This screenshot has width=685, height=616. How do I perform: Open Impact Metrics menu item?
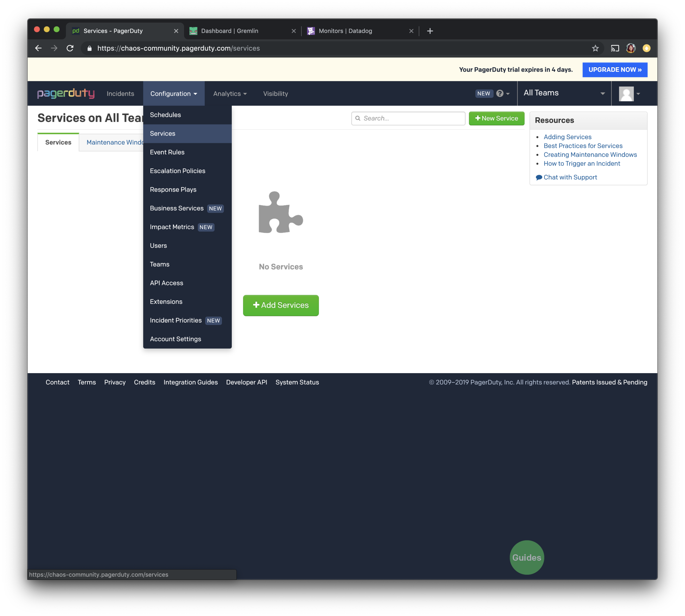pos(187,227)
